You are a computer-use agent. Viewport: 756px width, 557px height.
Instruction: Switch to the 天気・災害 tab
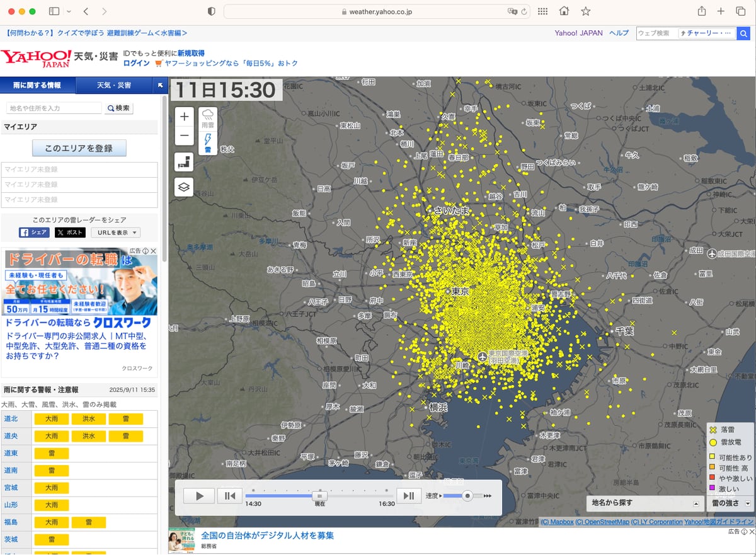tap(113, 85)
